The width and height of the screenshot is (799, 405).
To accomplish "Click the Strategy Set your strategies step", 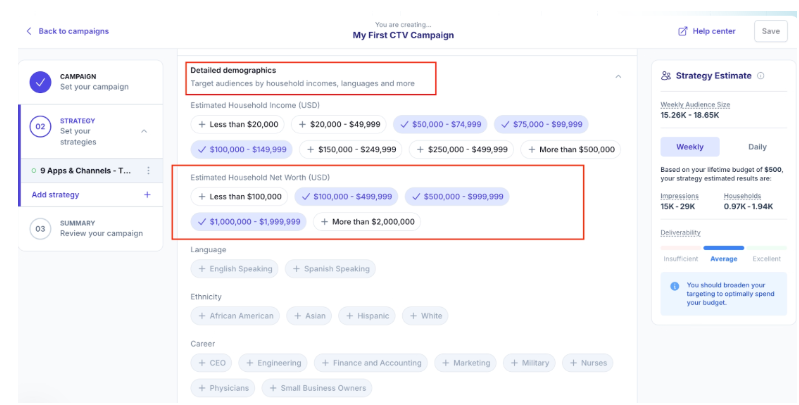I will [91, 131].
